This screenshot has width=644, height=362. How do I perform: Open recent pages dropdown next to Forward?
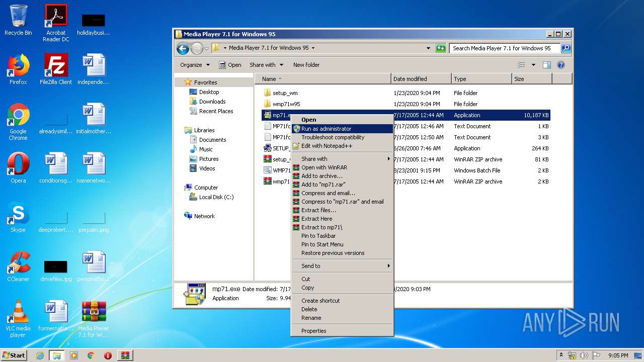click(x=206, y=49)
